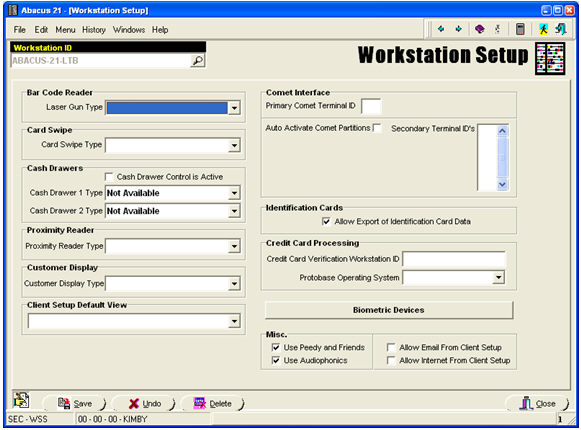Enable Cash Drawer Control is Active
581x430 pixels.
pos(109,177)
